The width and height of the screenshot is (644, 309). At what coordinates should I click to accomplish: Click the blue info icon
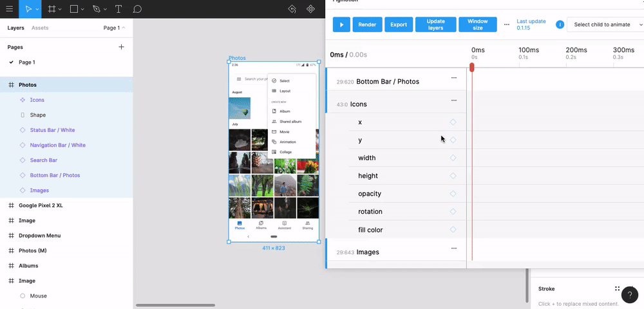coord(560,24)
